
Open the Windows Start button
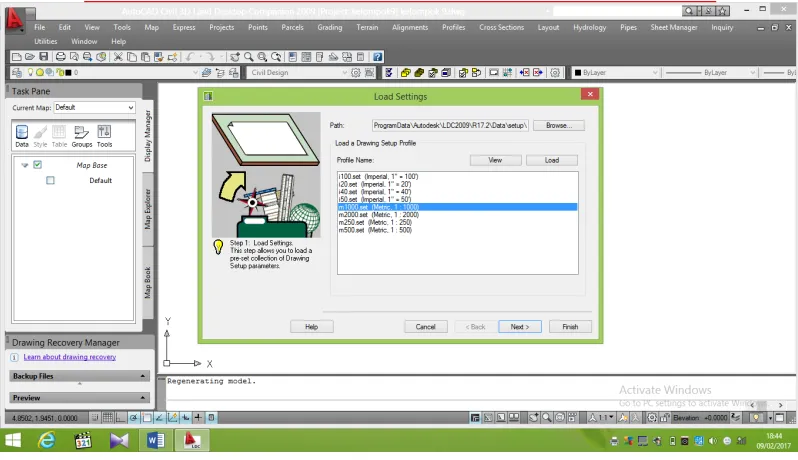click(13, 440)
